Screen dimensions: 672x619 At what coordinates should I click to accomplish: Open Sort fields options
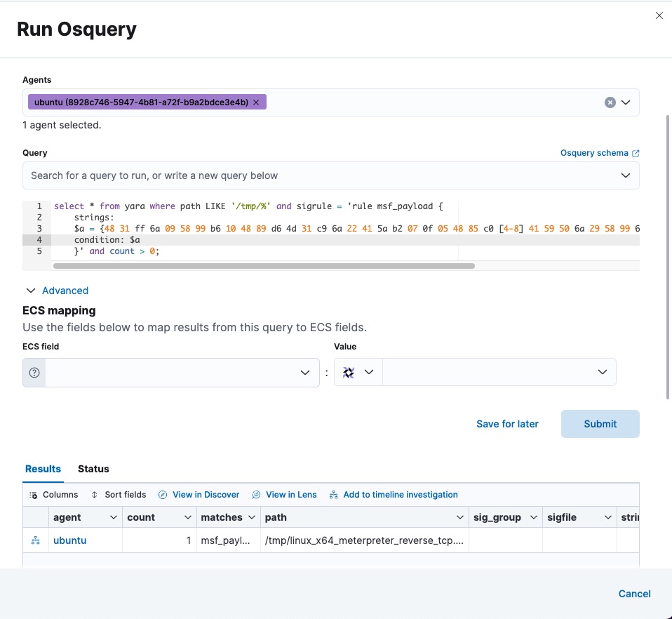(119, 495)
